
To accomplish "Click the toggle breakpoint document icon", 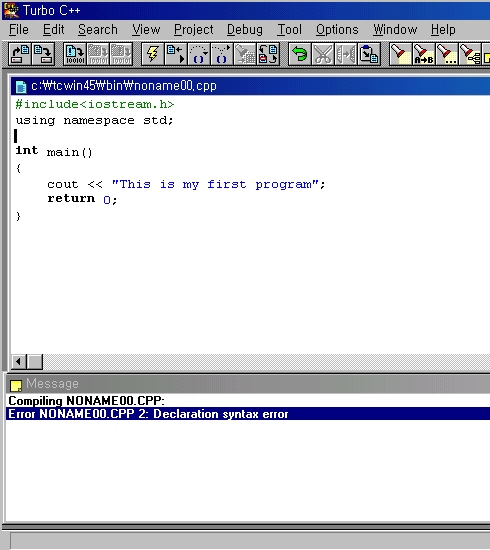I will (x=268, y=55).
